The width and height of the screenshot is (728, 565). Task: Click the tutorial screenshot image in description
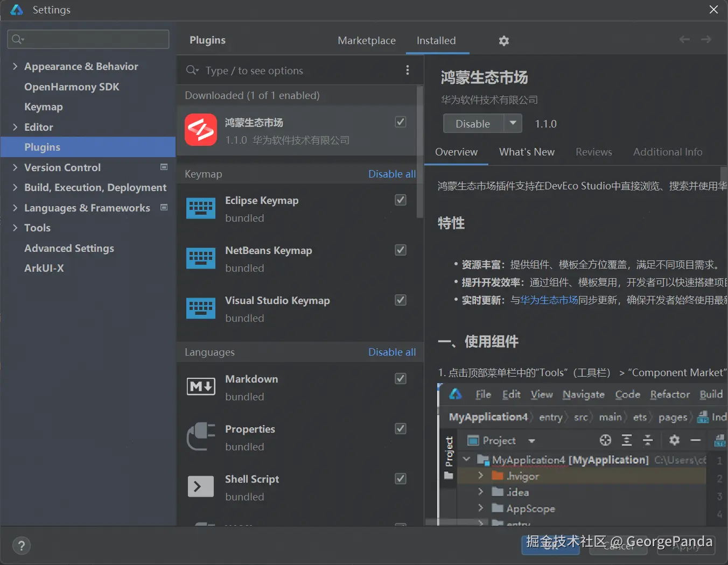pyautogui.click(x=582, y=455)
